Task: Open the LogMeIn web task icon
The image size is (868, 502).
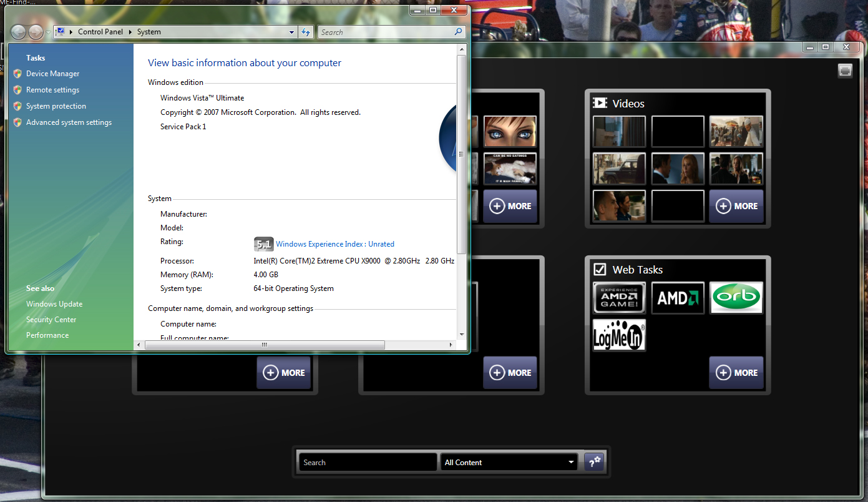Action: pyautogui.click(x=618, y=335)
